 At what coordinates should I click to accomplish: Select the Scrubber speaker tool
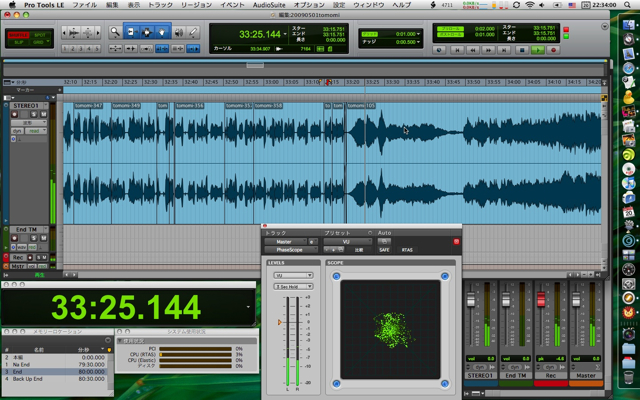click(178, 31)
